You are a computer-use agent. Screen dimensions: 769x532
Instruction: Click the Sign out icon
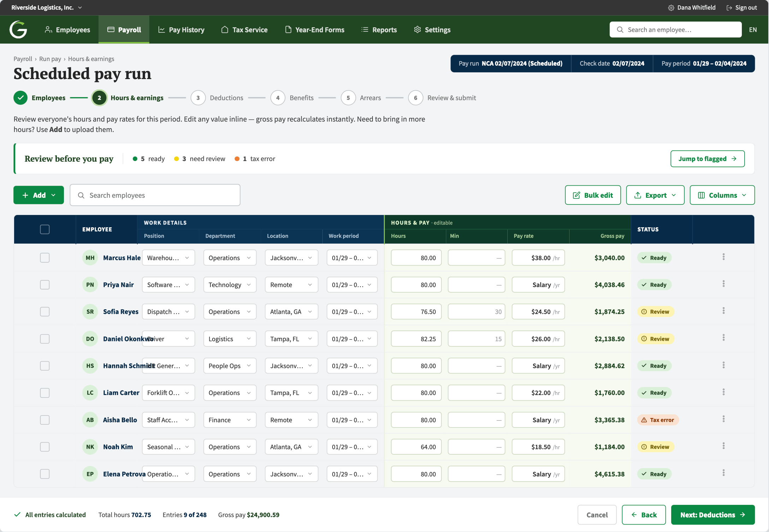tap(729, 8)
